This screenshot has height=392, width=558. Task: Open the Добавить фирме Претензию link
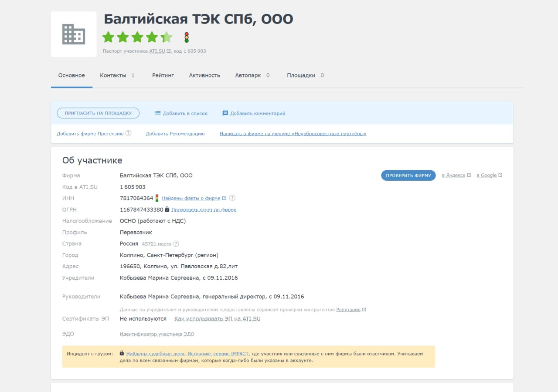90,134
